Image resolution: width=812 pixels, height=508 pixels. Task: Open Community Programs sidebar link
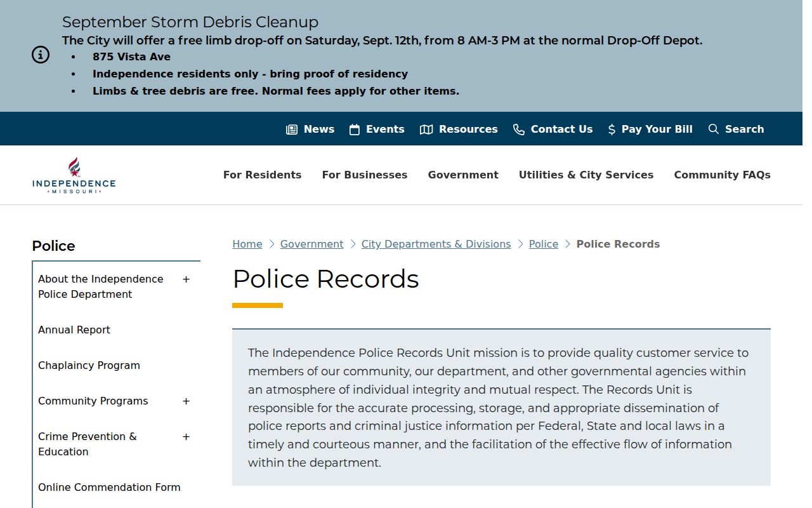click(93, 401)
